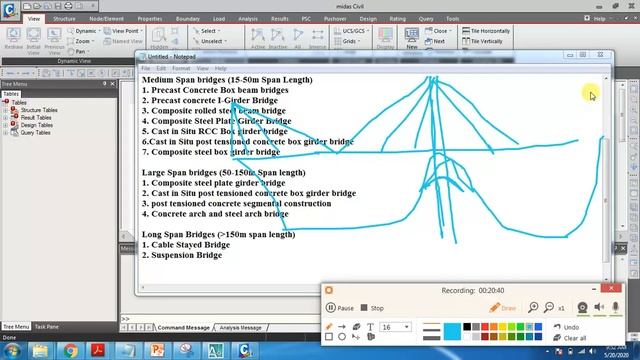The width and height of the screenshot is (640, 360).
Task: Toggle system speaker audio in recorder
Action: tap(599, 307)
